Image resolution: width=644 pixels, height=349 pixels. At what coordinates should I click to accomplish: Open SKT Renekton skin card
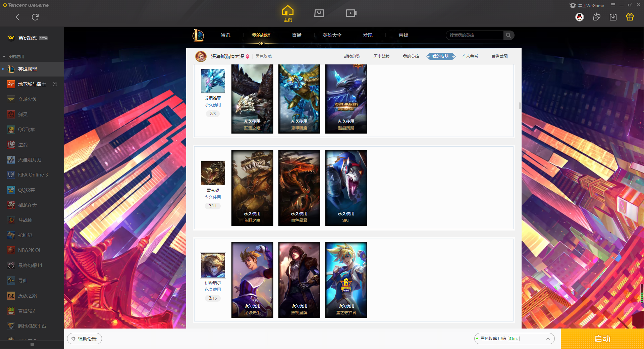pos(346,188)
